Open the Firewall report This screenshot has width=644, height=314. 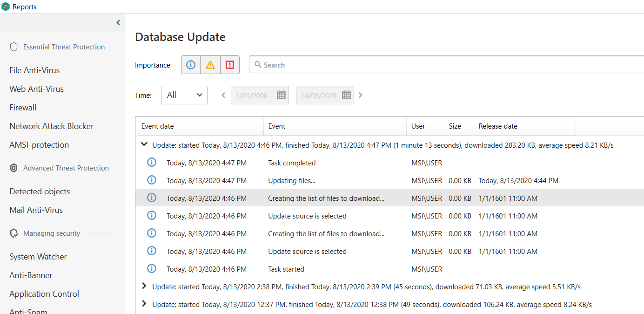tap(23, 108)
